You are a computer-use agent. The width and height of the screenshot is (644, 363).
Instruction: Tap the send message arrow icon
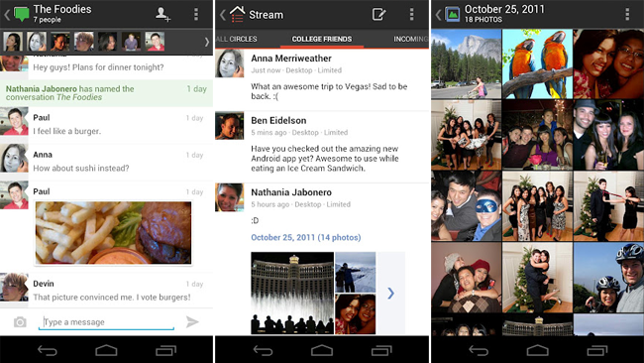tap(192, 321)
